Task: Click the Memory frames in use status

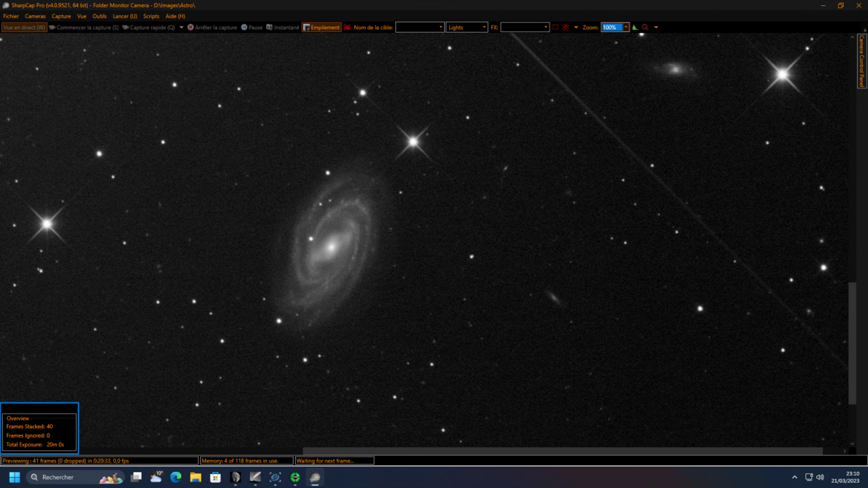Action: [x=247, y=461]
